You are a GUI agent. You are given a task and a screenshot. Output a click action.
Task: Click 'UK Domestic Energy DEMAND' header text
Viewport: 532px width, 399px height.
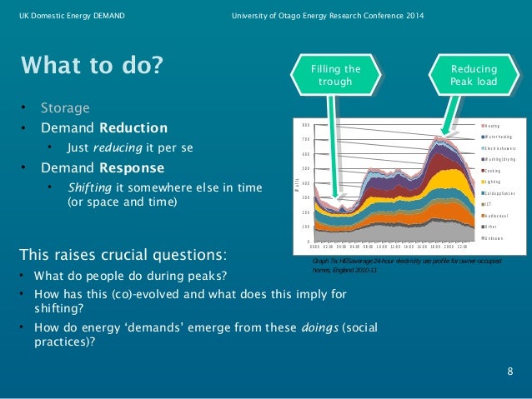72,16
